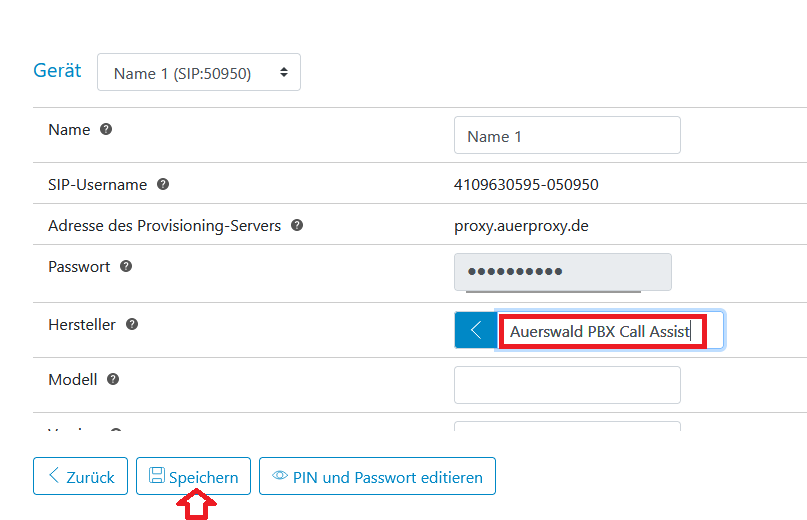Image resolution: width=807 pixels, height=520 pixels.
Task: Click the SIP-Username label text
Action: coord(98,184)
